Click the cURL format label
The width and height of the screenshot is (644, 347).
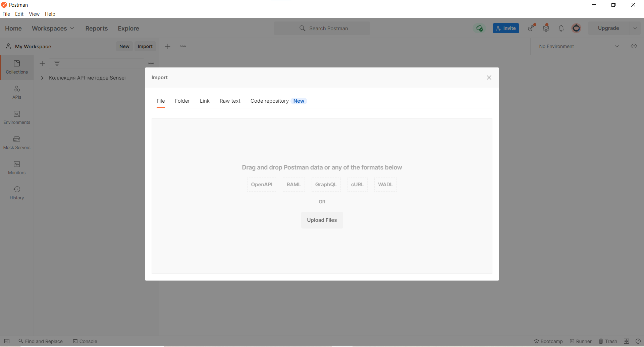pos(358,185)
